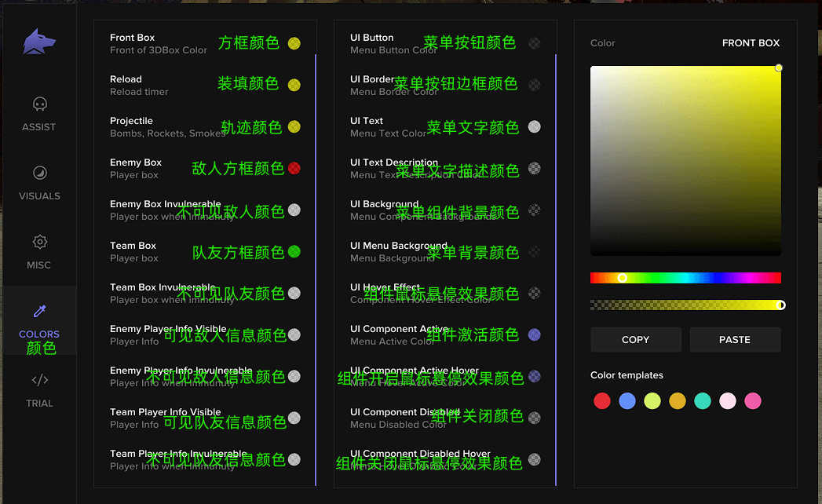Click the Enemy Box red color dot
This screenshot has height=504, width=822.
(x=294, y=168)
